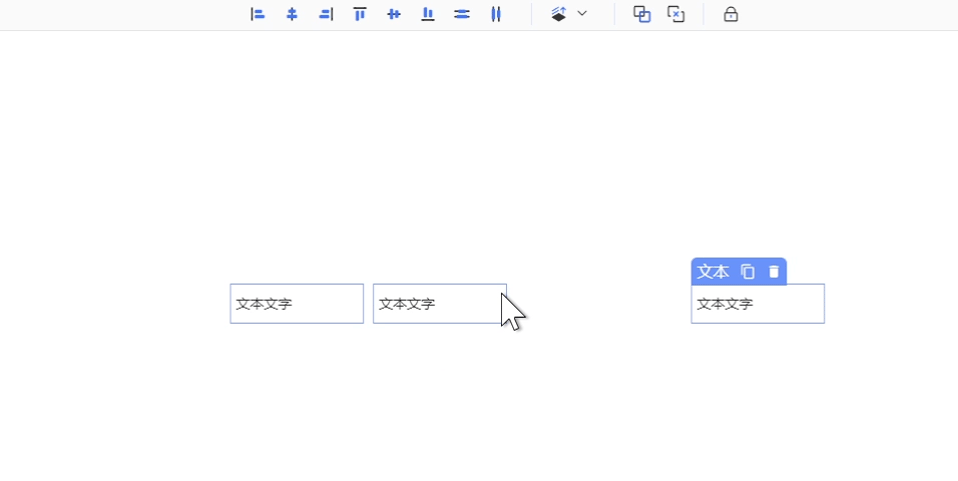
Task: Click the horizontal center align icon
Action: pyautogui.click(x=292, y=14)
